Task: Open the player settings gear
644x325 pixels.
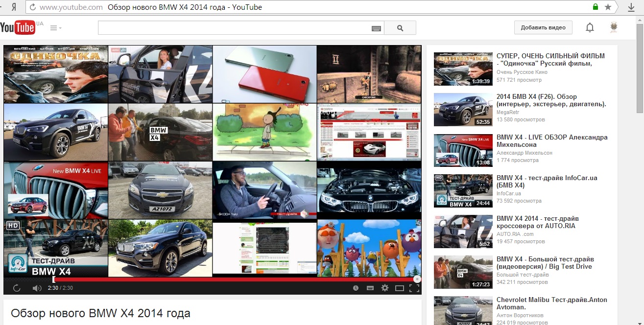Action: pyautogui.click(x=385, y=288)
